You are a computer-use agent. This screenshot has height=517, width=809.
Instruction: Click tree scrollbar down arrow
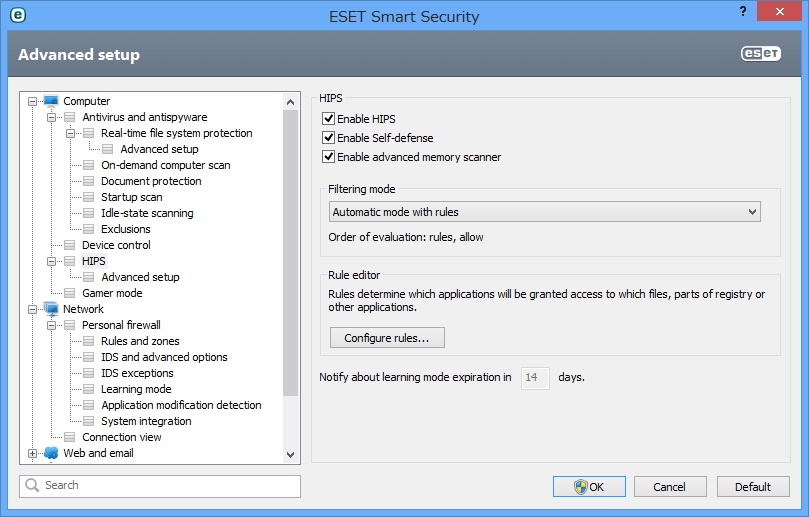[290, 455]
